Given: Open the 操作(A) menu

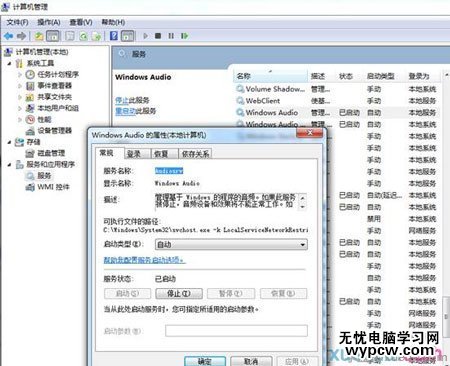Looking at the screenshot, I should click(x=49, y=22).
